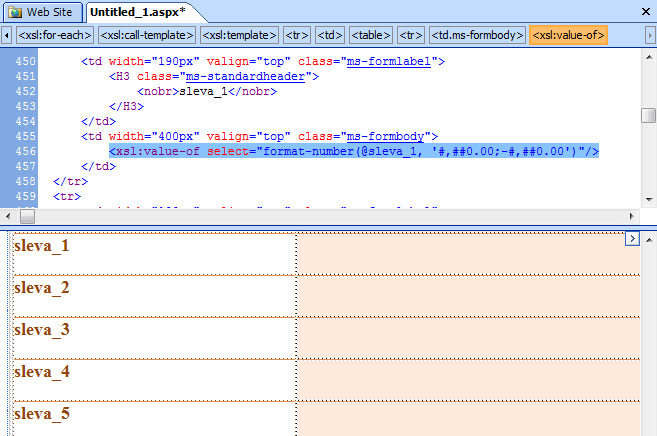Follow the ms-formbody class link
Image resolution: width=657 pixels, height=436 pixels.
pyautogui.click(x=385, y=137)
